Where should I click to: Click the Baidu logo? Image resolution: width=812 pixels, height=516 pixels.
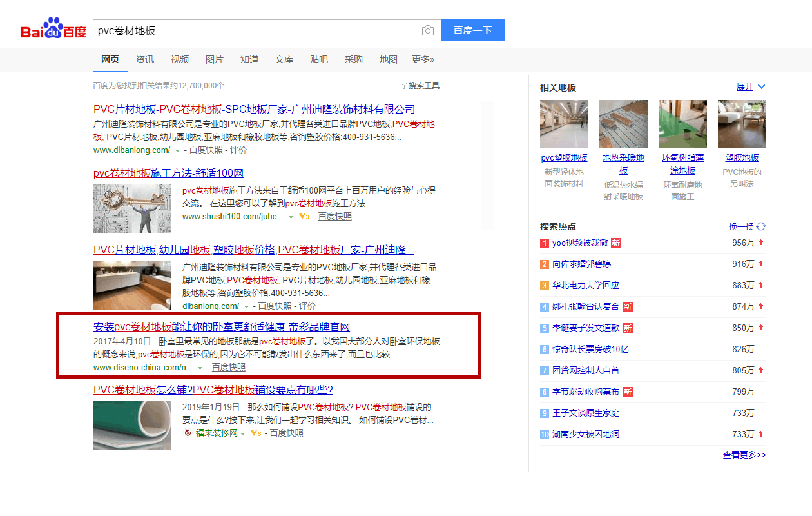point(54,29)
